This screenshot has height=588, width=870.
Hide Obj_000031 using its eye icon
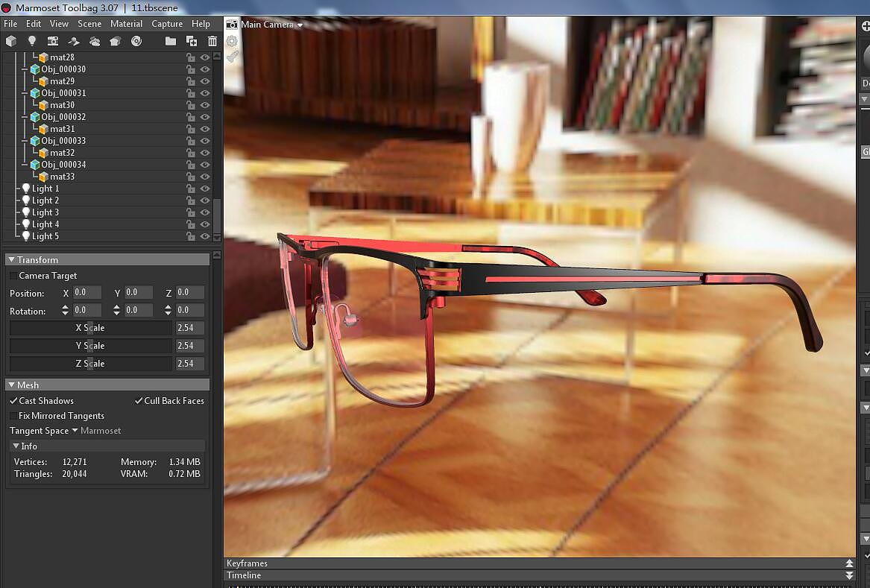205,93
